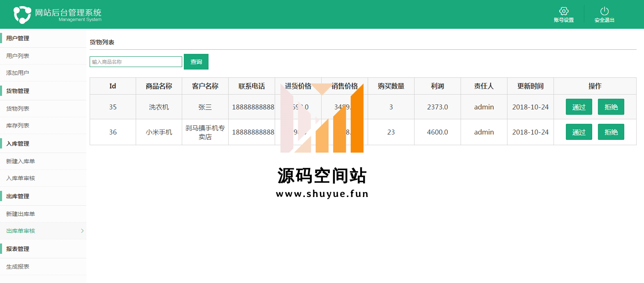Open account settings gear icon
The height and width of the screenshot is (283, 644).
click(x=563, y=11)
